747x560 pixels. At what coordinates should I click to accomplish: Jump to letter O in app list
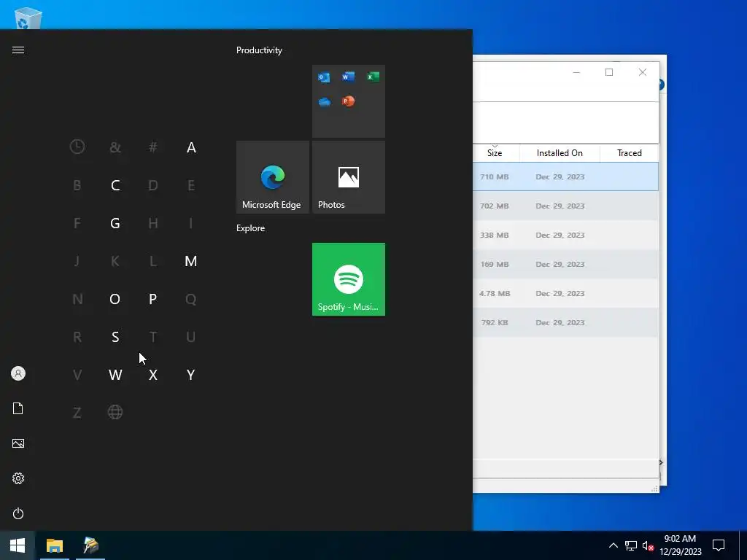pos(115,299)
